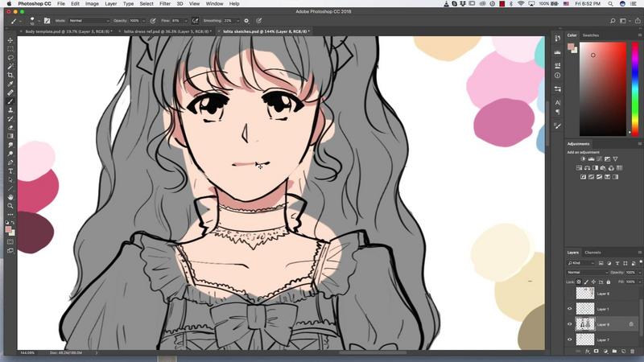Viewport: 644px width, 362px height.
Task: Select the Clone Stamp tool
Action: 10,110
